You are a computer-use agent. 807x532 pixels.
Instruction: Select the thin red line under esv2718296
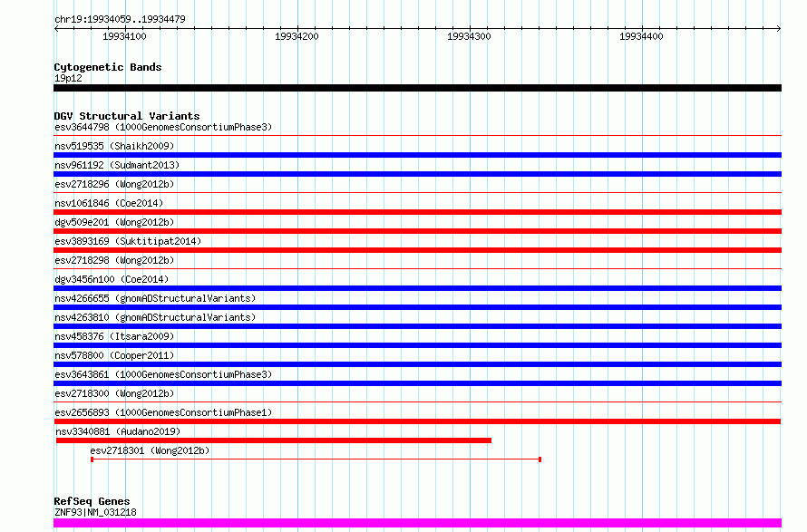(417, 193)
